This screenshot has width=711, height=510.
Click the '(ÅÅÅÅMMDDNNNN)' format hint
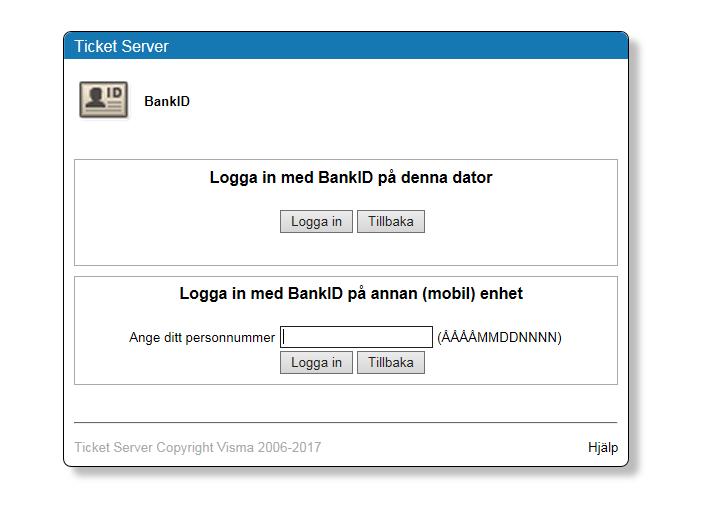[x=499, y=337]
